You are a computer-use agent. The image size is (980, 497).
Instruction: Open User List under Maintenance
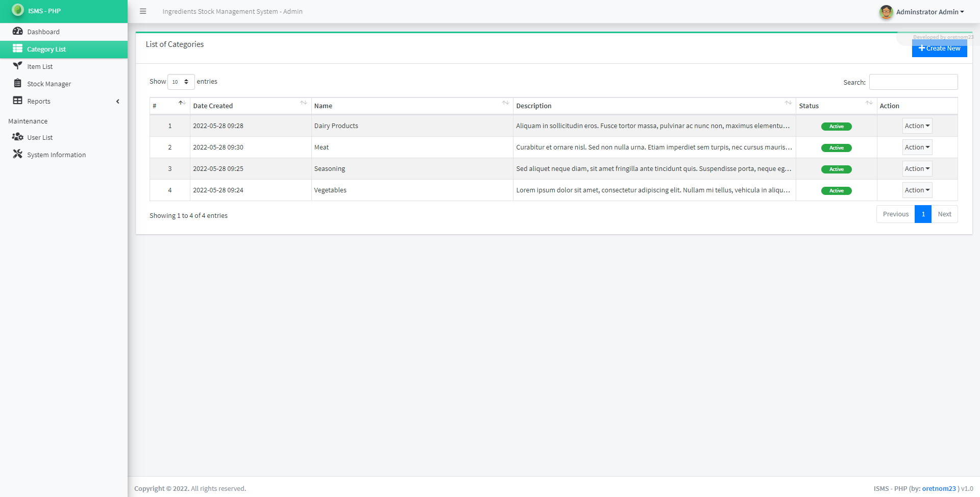click(x=64, y=137)
